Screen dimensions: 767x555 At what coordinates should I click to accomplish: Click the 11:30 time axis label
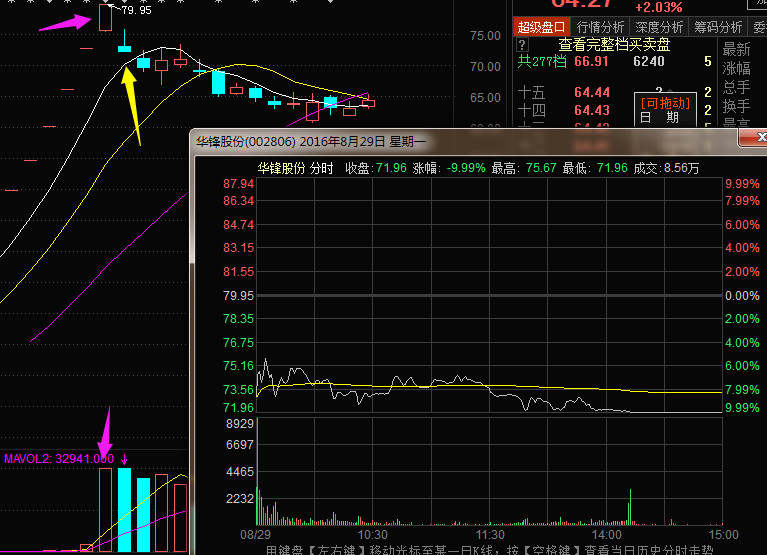click(x=490, y=534)
